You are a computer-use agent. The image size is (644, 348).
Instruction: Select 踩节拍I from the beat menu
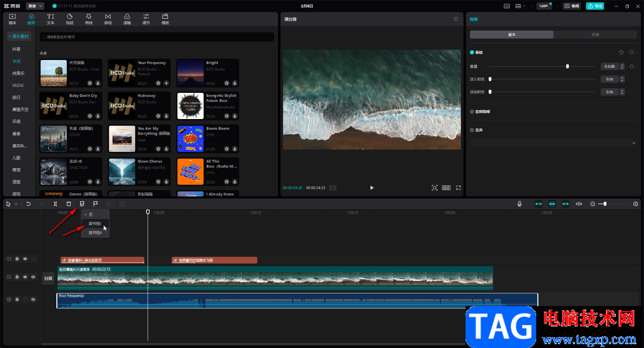95,224
